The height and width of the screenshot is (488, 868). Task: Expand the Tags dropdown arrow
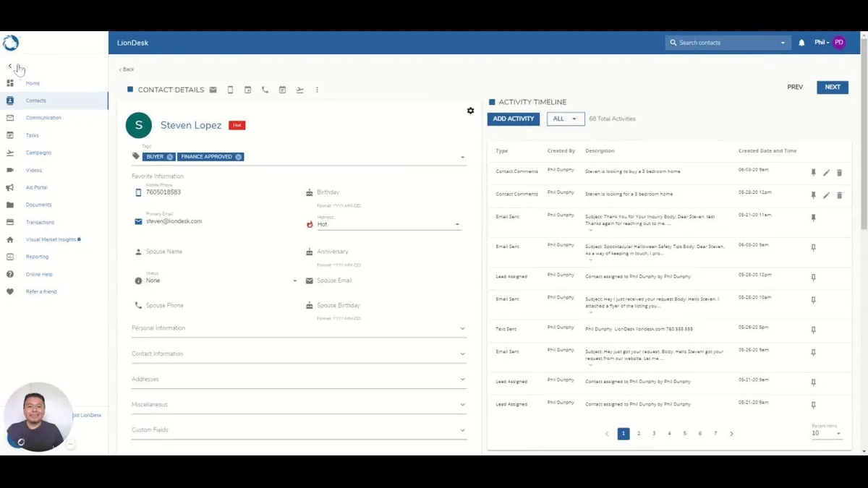(462, 157)
